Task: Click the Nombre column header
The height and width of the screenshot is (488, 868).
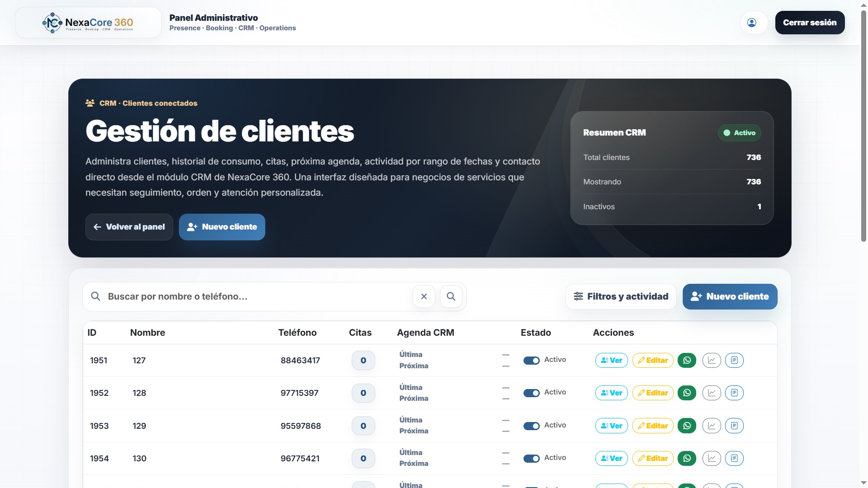Action: click(148, 333)
